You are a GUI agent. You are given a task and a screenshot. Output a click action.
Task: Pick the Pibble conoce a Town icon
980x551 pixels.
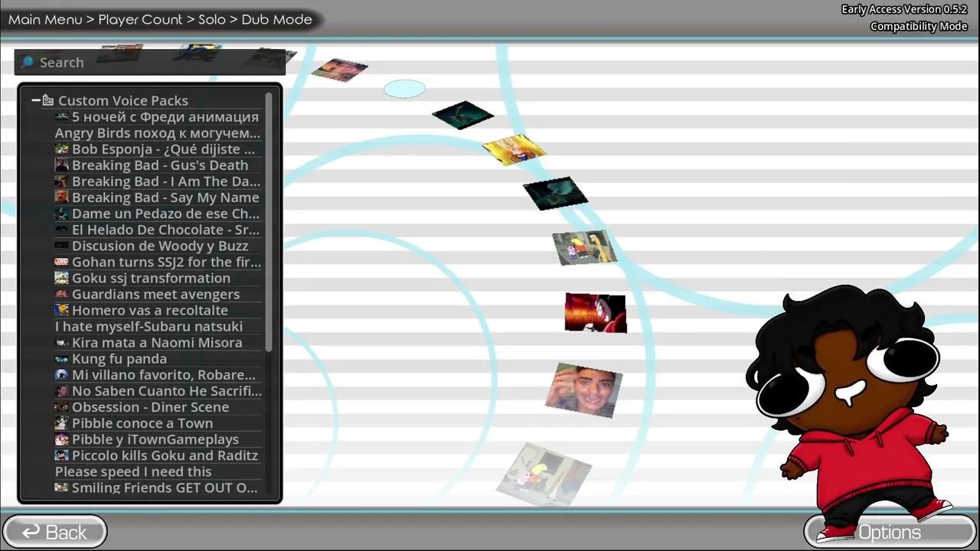pyautogui.click(x=62, y=423)
